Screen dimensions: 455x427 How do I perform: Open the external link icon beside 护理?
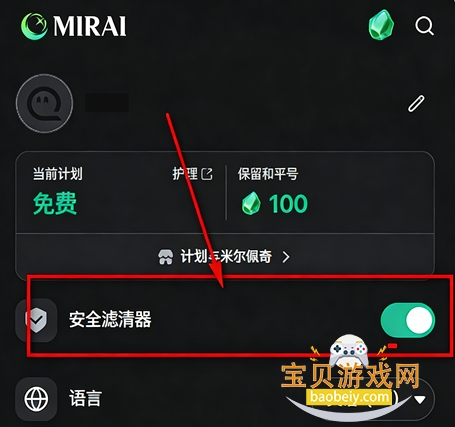click(207, 174)
